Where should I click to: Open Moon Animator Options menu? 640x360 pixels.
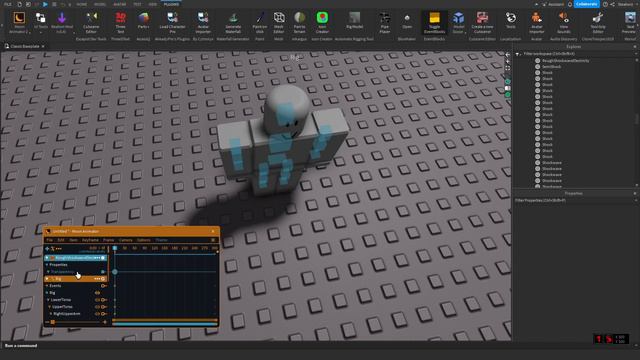pyautogui.click(x=144, y=240)
